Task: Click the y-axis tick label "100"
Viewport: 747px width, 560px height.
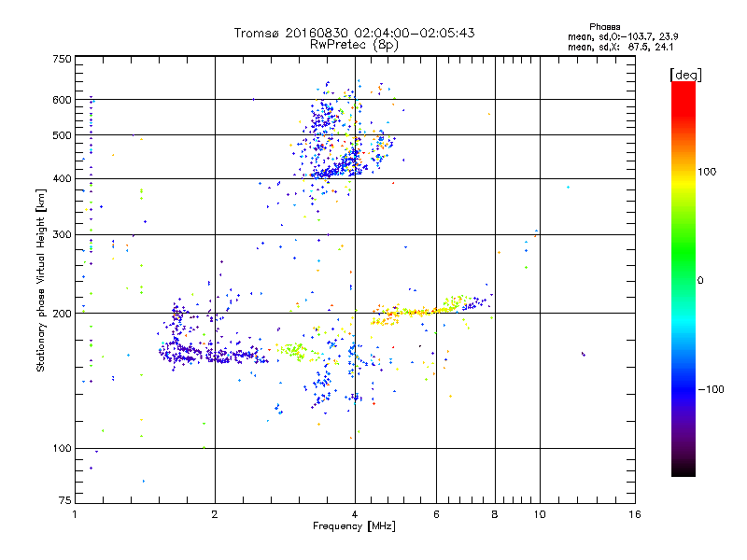Action: coord(63,449)
